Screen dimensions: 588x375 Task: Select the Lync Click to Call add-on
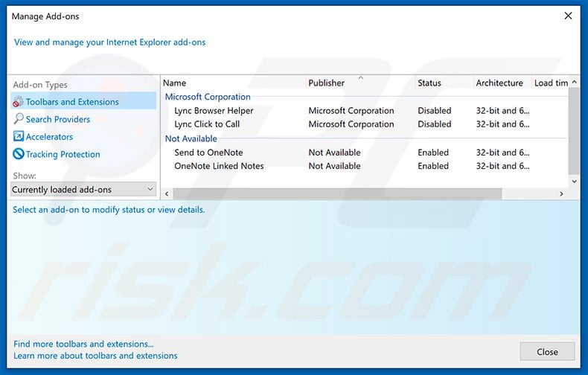[x=207, y=124]
